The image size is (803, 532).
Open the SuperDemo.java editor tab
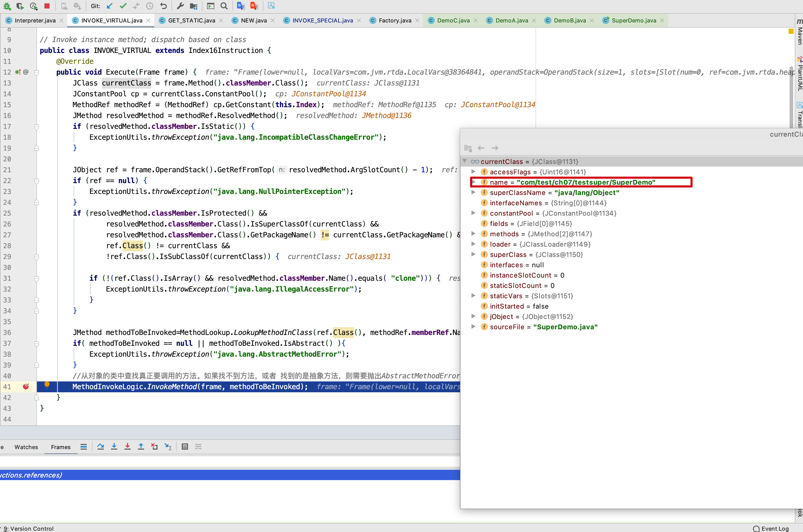[634, 20]
